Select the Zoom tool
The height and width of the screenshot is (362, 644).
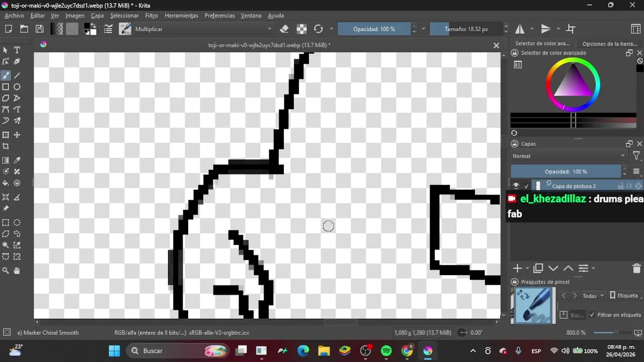6,270
